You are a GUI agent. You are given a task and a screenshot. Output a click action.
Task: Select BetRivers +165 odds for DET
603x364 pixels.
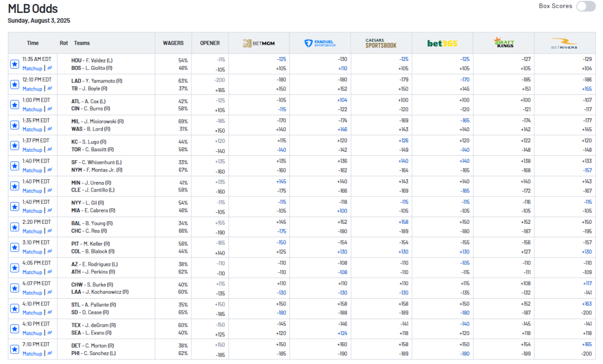coord(587,344)
